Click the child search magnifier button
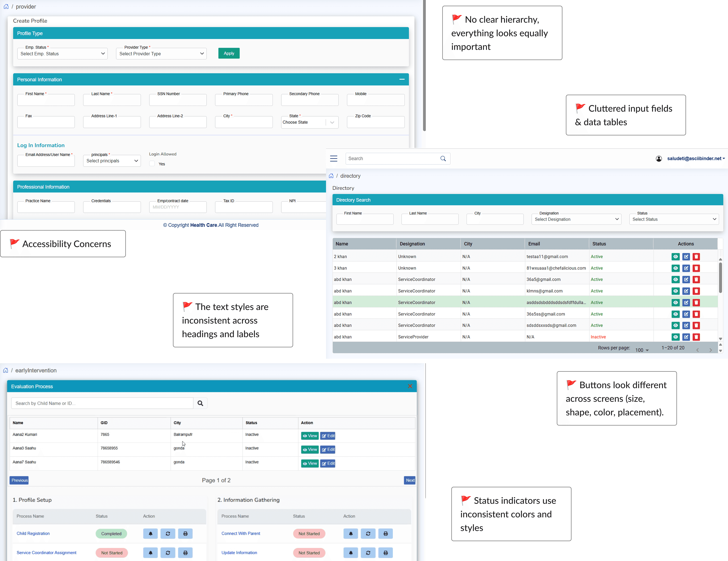This screenshot has height=561, width=728. point(200,403)
